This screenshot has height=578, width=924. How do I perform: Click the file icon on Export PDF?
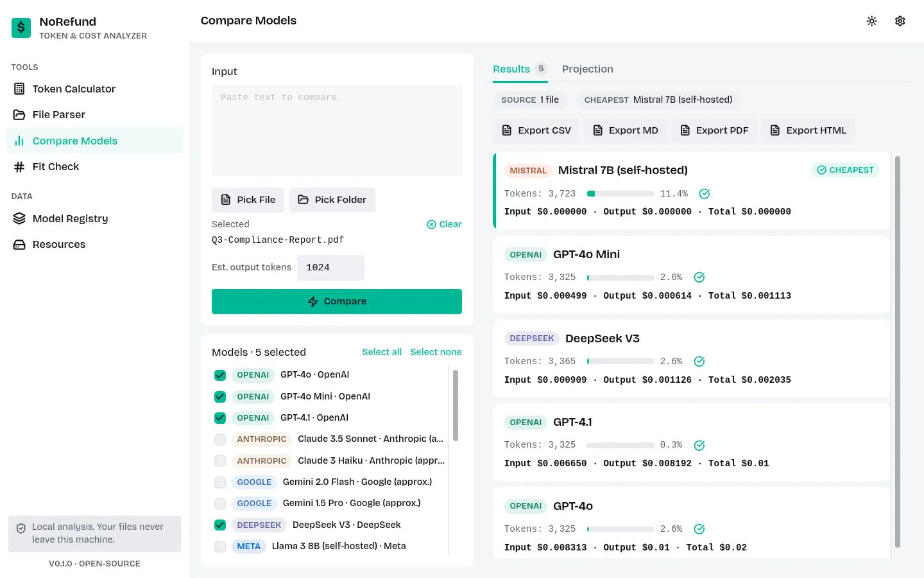685,130
